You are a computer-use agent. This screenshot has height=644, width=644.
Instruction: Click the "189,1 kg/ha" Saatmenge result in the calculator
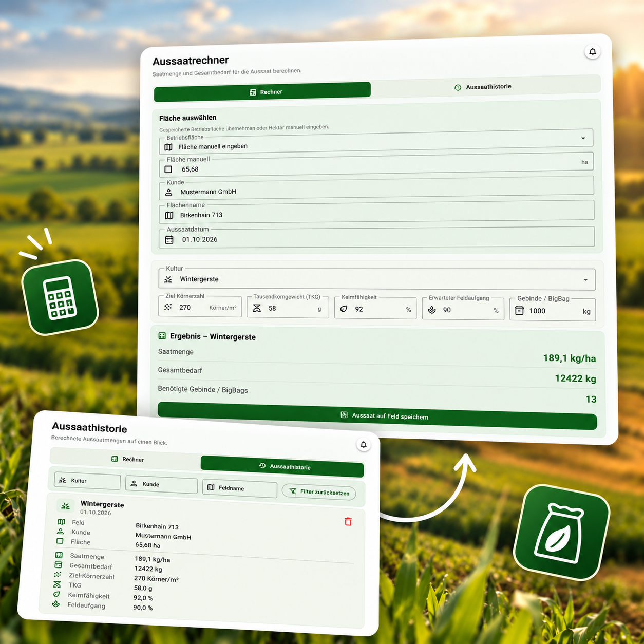569,358
